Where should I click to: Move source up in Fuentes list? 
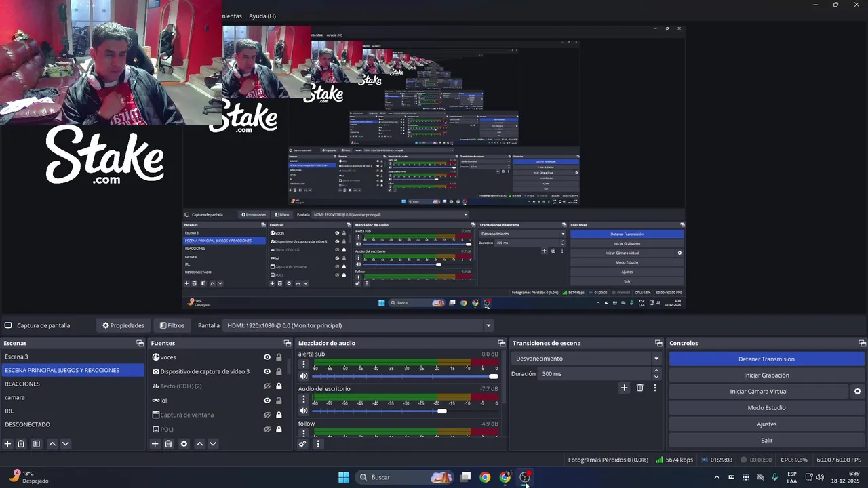[x=199, y=444]
